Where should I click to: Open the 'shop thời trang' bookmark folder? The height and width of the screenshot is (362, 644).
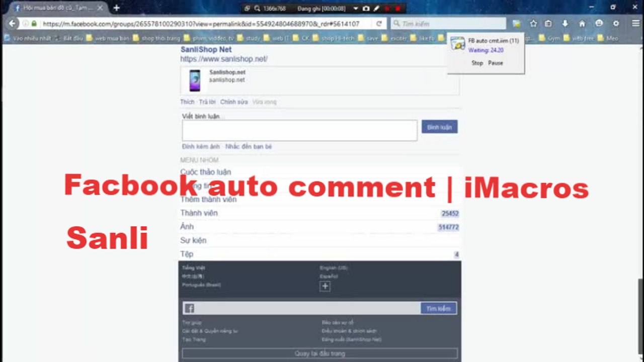click(x=156, y=38)
